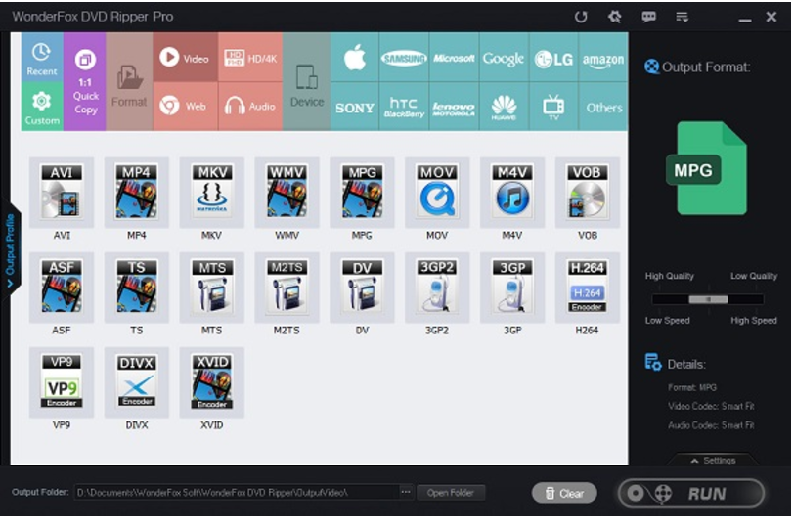The image size is (794, 532).
Task: Choose the MP4 output format
Action: 136,193
